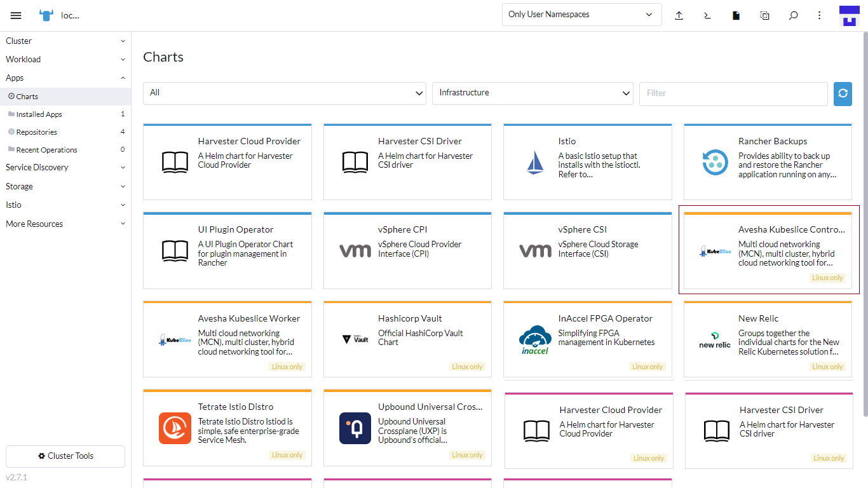868x488 pixels.
Task: Open the pink-bordered Harvester CSI Driver chart
Action: 769,431
